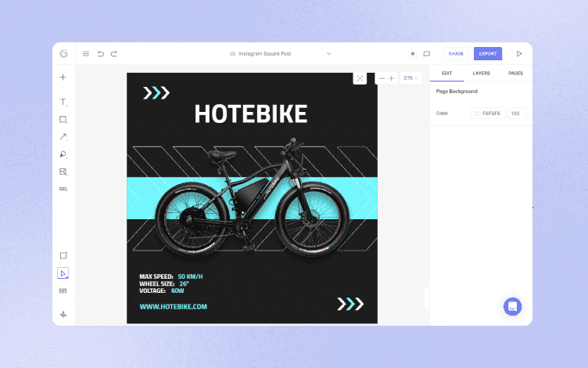Zoom in with the plus icon
The height and width of the screenshot is (368, 588).
click(392, 78)
